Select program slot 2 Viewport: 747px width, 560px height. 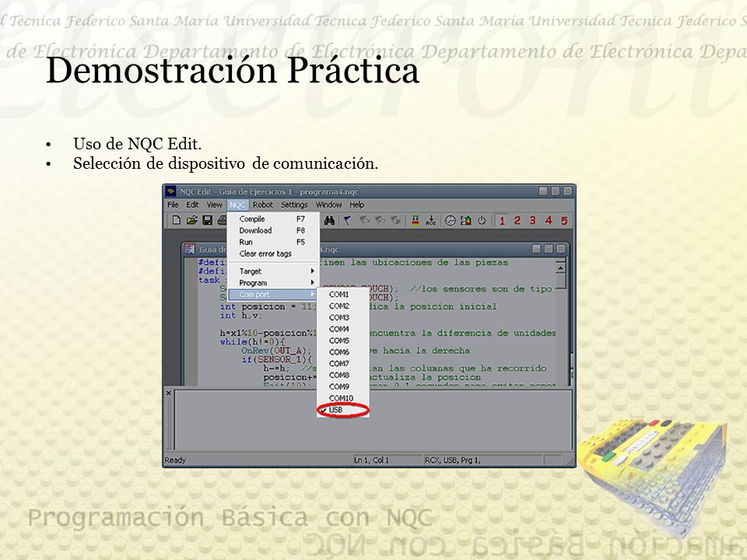(x=517, y=220)
